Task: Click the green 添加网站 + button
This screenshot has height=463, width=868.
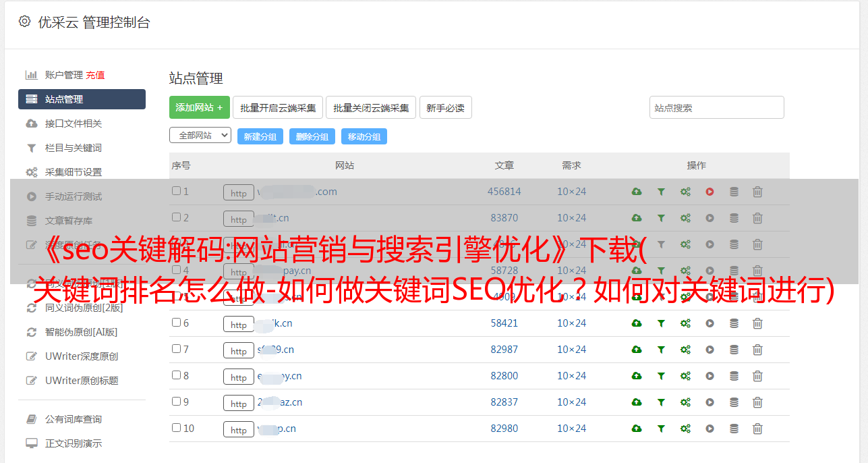Action: tap(200, 107)
